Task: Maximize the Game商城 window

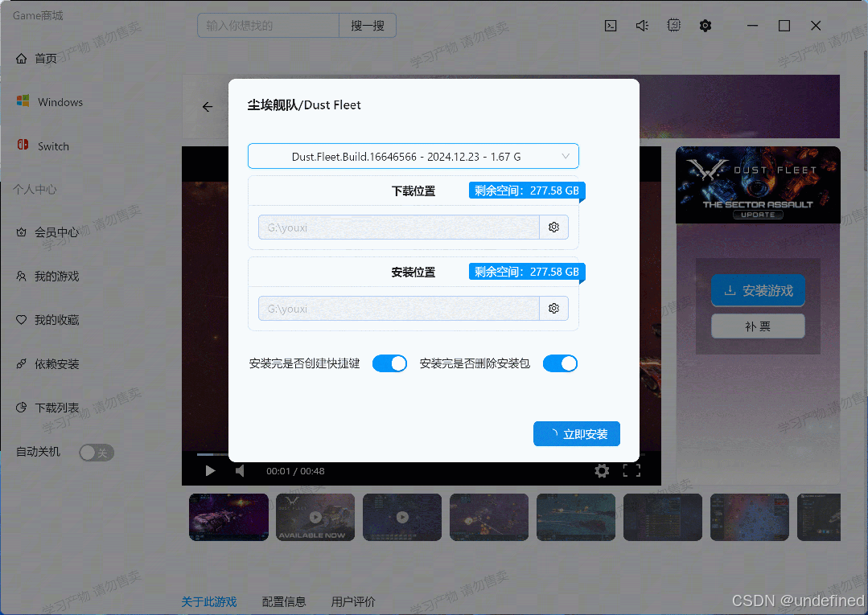Action: coord(784,26)
